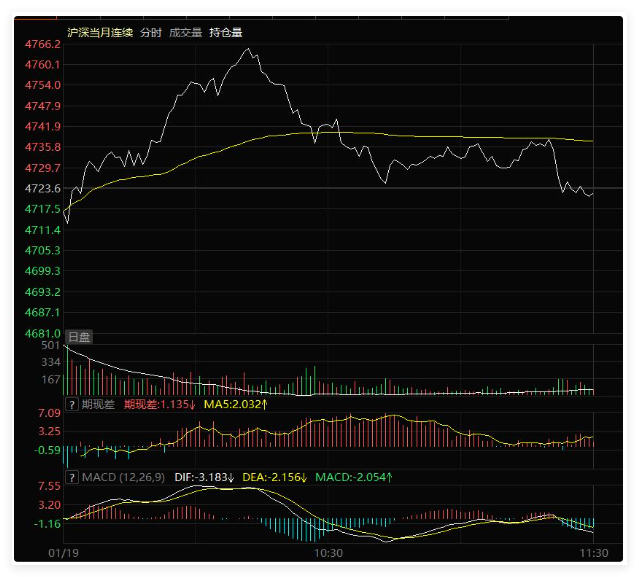The image size is (639, 577).
Task: Click the 日盘 session label
Action: tap(79, 338)
